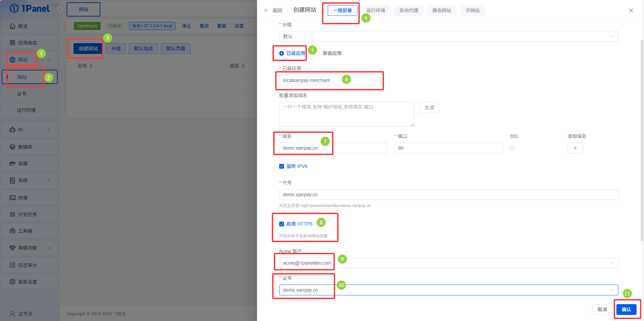Click the port input field showing 80

pos(448,148)
